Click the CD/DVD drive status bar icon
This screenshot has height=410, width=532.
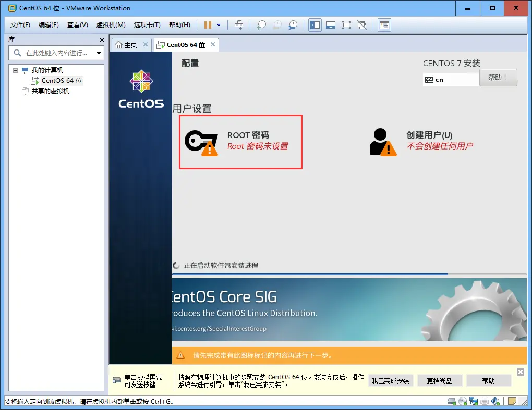point(463,402)
